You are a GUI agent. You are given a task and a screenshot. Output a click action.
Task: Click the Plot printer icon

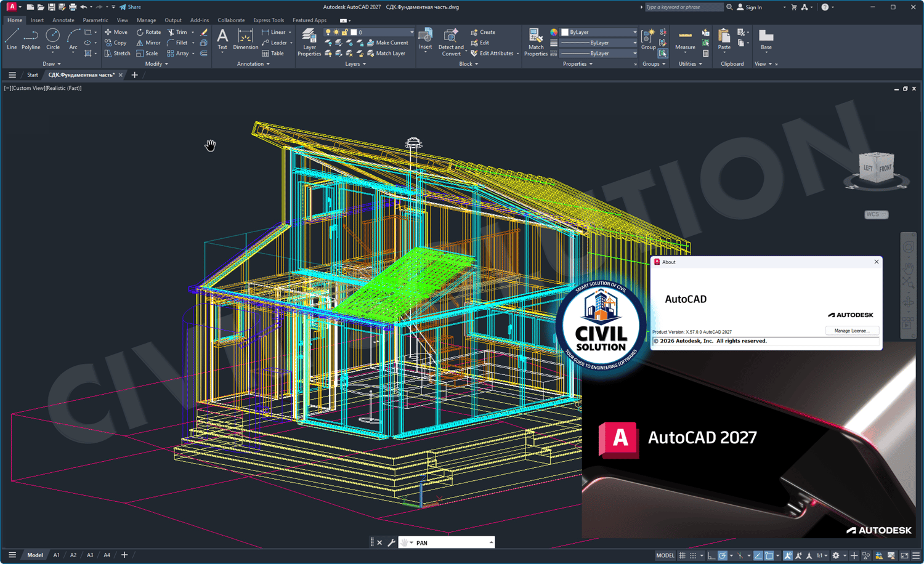(72, 7)
